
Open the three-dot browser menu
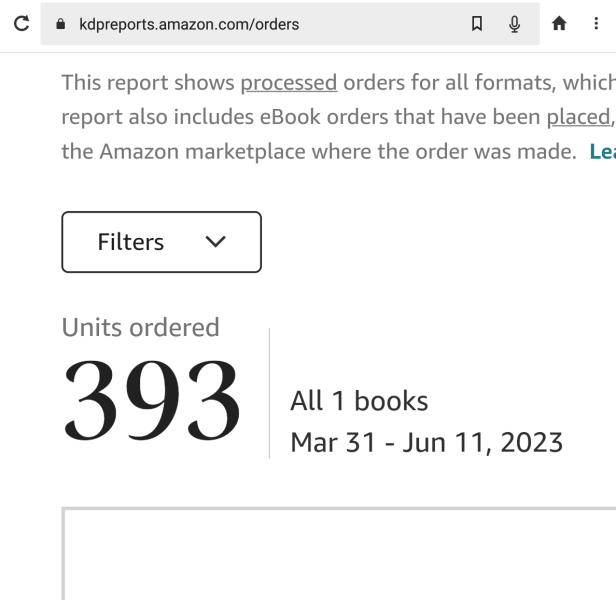pos(596,24)
